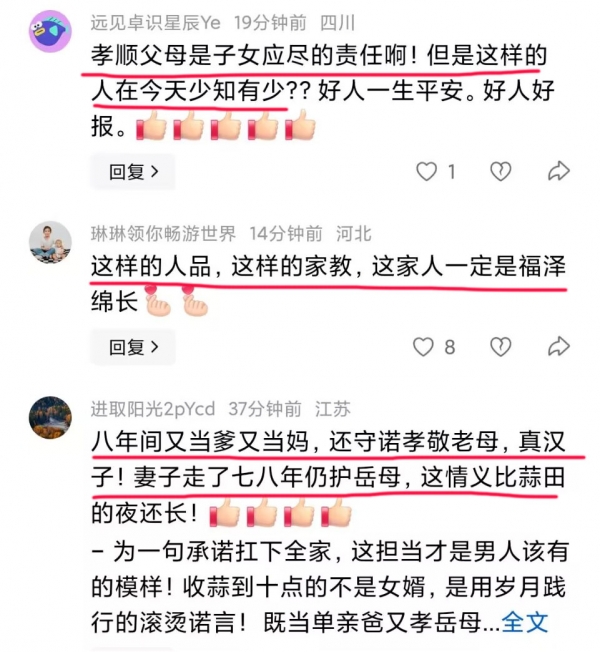600x652 pixels.
Task: Select the comment text starting with 孝顺父母
Action: (x=323, y=91)
